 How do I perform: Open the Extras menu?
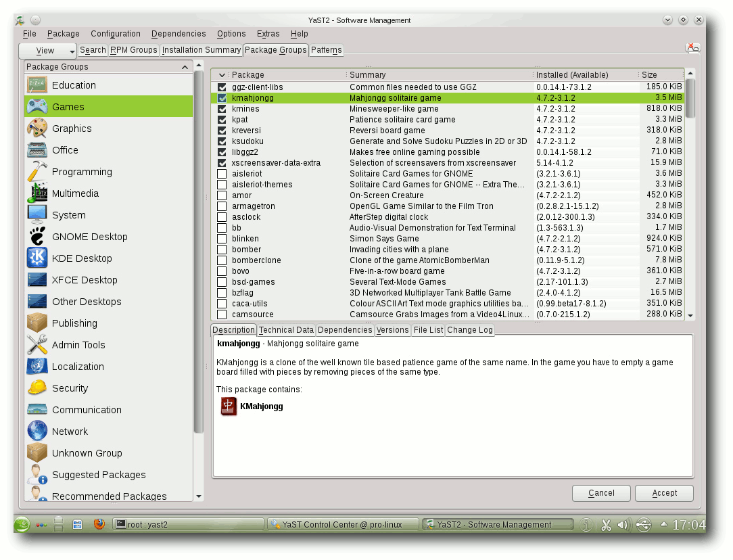coord(268,34)
